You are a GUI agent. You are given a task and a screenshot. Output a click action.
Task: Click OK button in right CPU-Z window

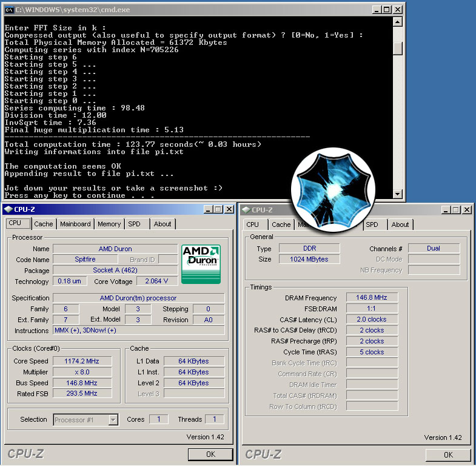(x=448, y=455)
